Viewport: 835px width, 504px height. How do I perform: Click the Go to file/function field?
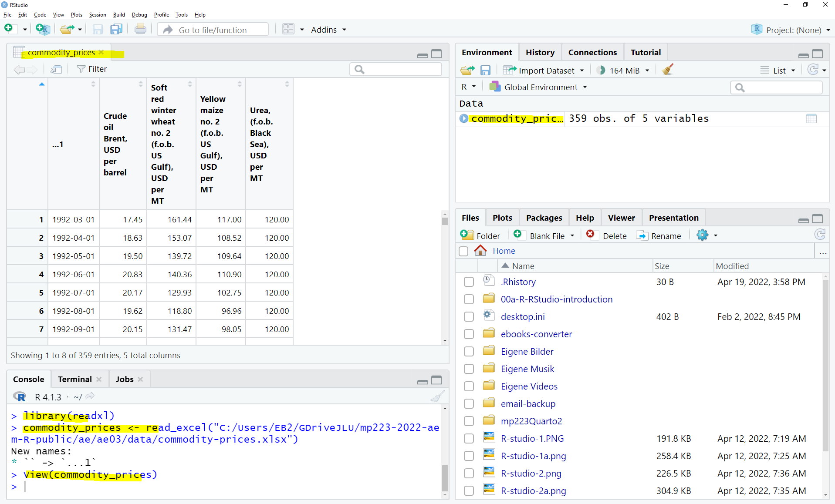(x=213, y=30)
